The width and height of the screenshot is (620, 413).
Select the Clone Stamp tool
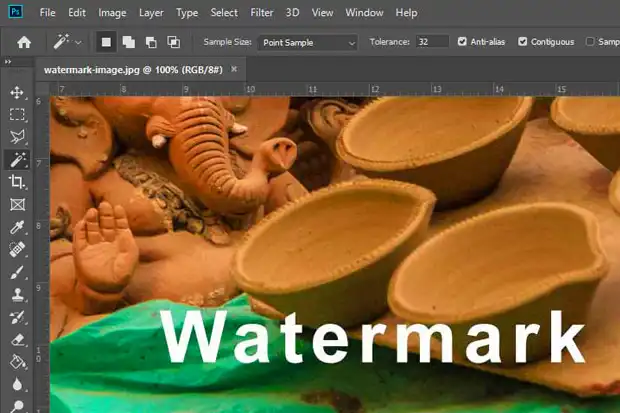(x=17, y=294)
